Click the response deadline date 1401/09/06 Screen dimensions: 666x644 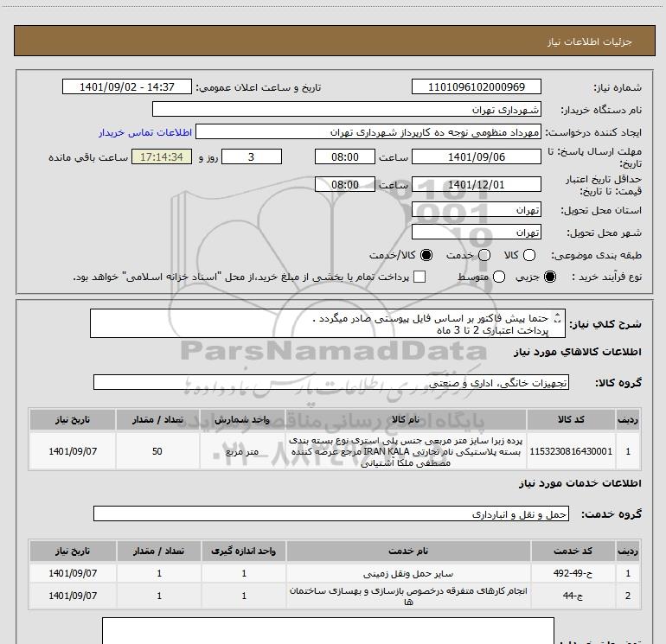pos(476,156)
